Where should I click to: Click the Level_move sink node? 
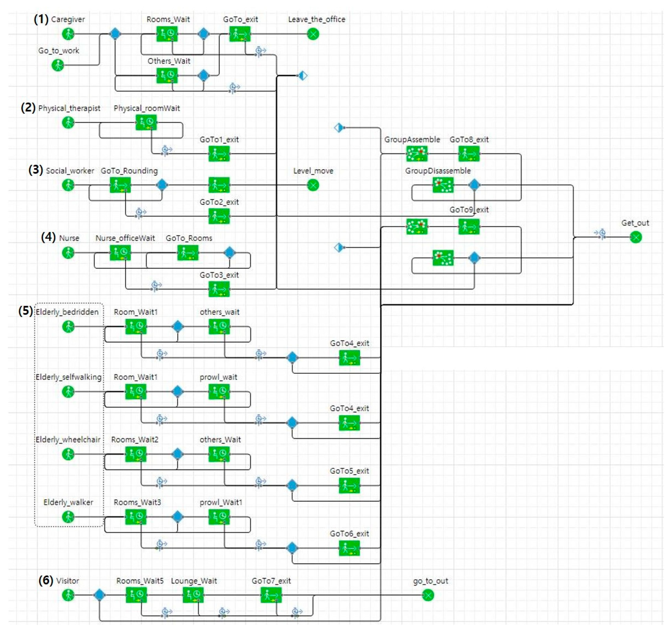click(x=313, y=185)
